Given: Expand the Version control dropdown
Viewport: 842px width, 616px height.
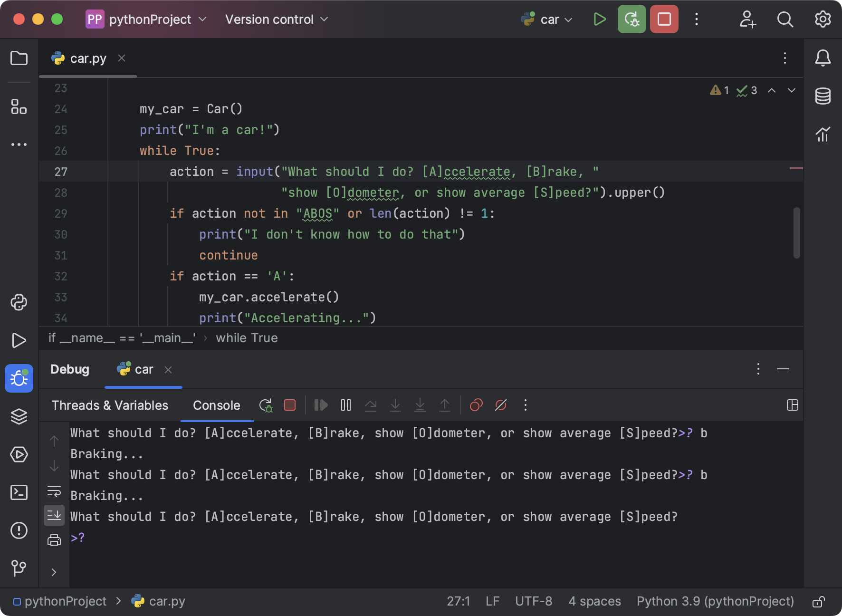Looking at the screenshot, I should (x=276, y=19).
